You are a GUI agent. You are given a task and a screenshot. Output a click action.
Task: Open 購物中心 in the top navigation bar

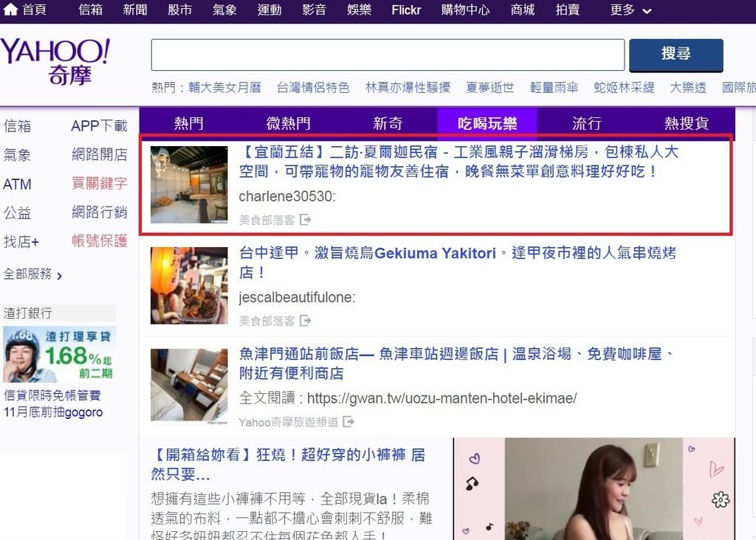point(465,10)
